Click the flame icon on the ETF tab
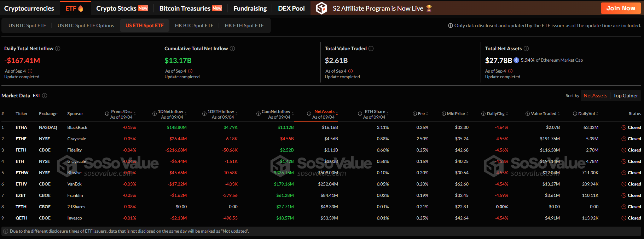Viewport: 644px width, 239px height. pyautogui.click(x=81, y=8)
